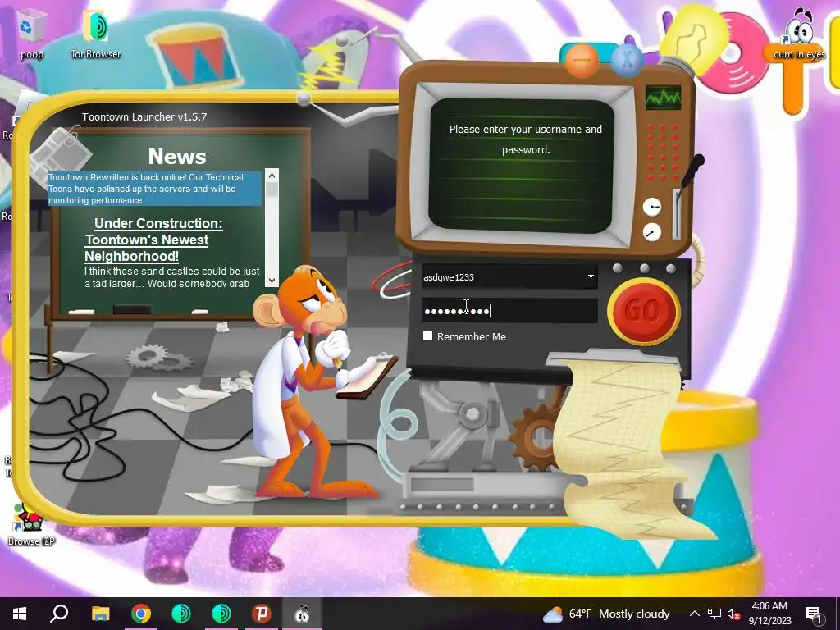The width and height of the screenshot is (840, 630).
Task: Open the poop Recycle Bin desktop icon
Action: pos(32,34)
